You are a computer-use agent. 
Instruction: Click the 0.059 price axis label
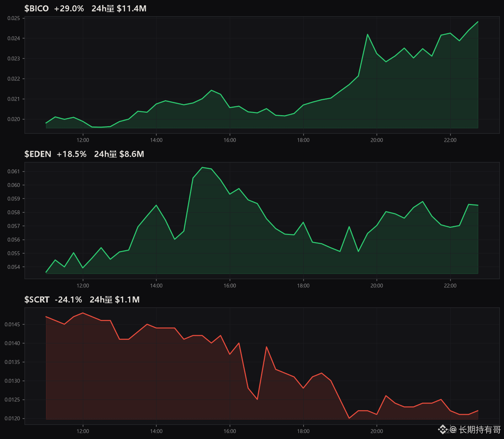14,199
